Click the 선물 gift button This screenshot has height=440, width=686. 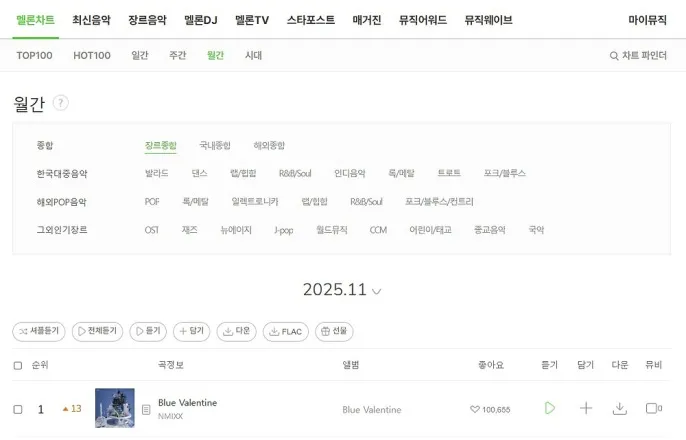click(334, 332)
